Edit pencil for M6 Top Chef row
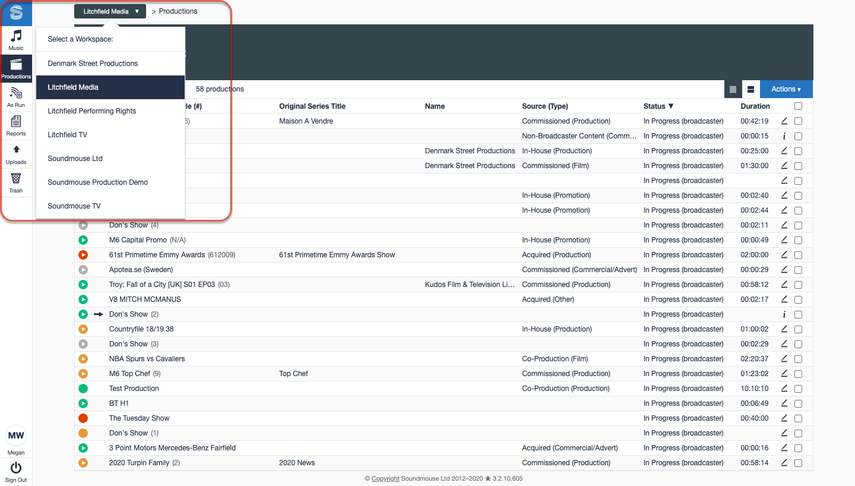855x486 pixels. (x=784, y=374)
